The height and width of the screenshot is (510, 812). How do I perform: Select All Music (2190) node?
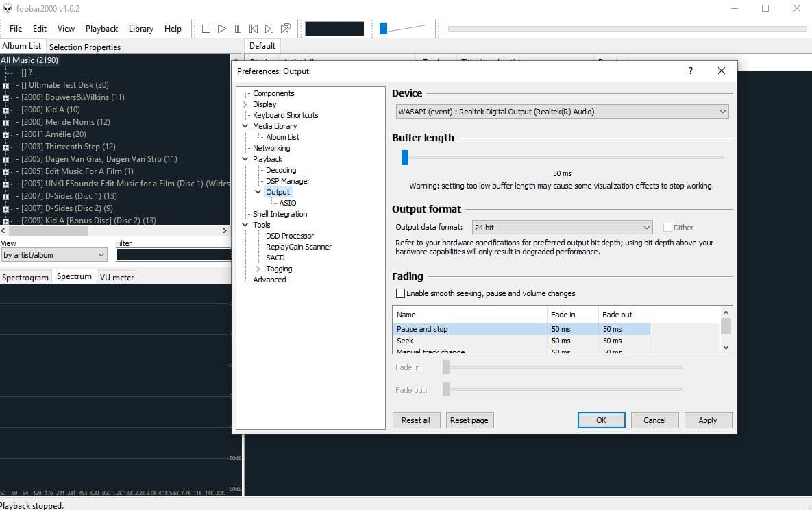29,60
